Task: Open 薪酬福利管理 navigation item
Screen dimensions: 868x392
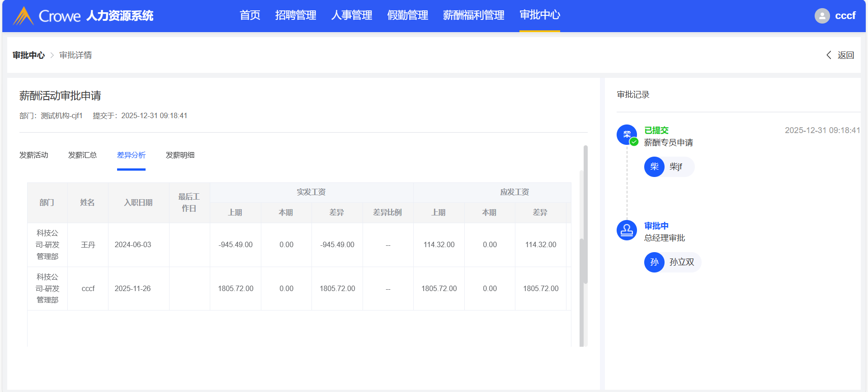Action: (473, 15)
